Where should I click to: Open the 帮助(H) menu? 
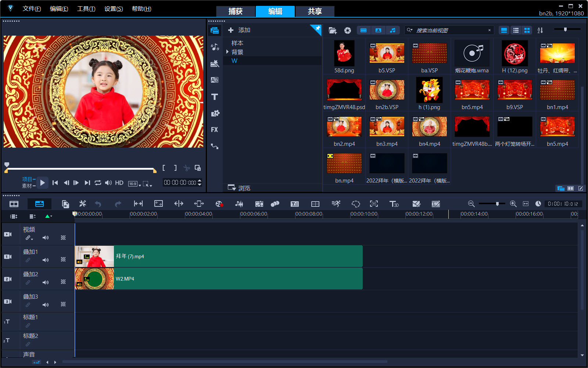coord(141,8)
